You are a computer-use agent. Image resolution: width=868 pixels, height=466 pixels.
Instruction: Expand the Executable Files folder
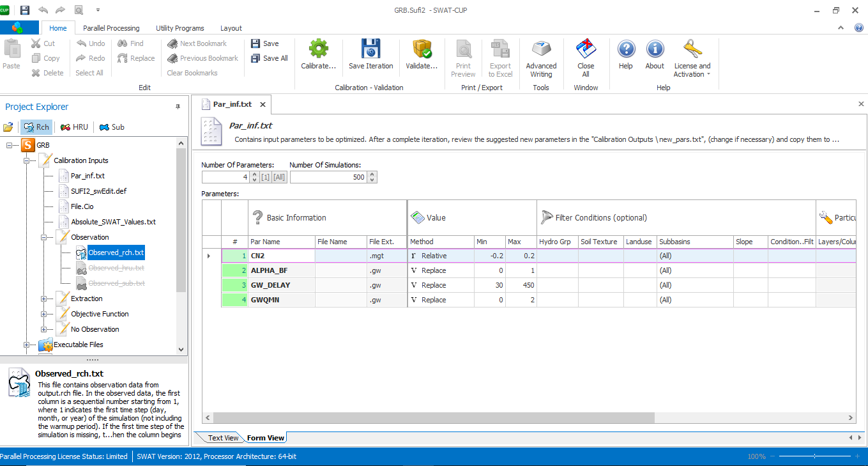coord(27,345)
